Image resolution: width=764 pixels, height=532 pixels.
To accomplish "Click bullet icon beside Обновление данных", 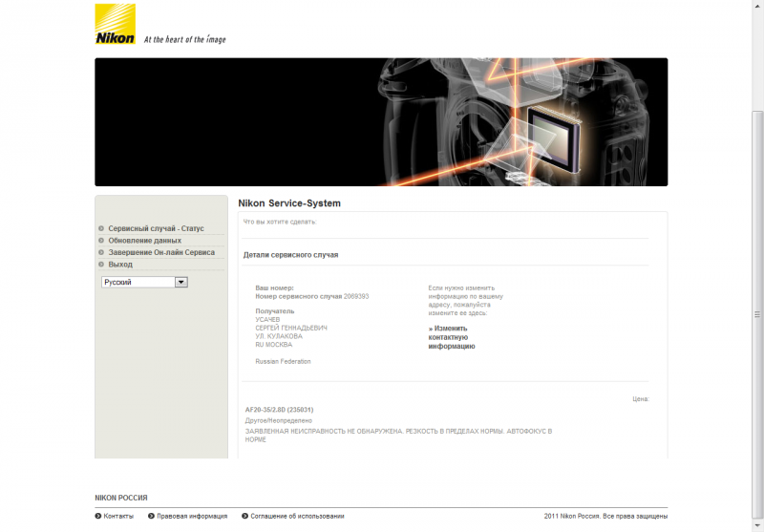I will pyautogui.click(x=101, y=240).
